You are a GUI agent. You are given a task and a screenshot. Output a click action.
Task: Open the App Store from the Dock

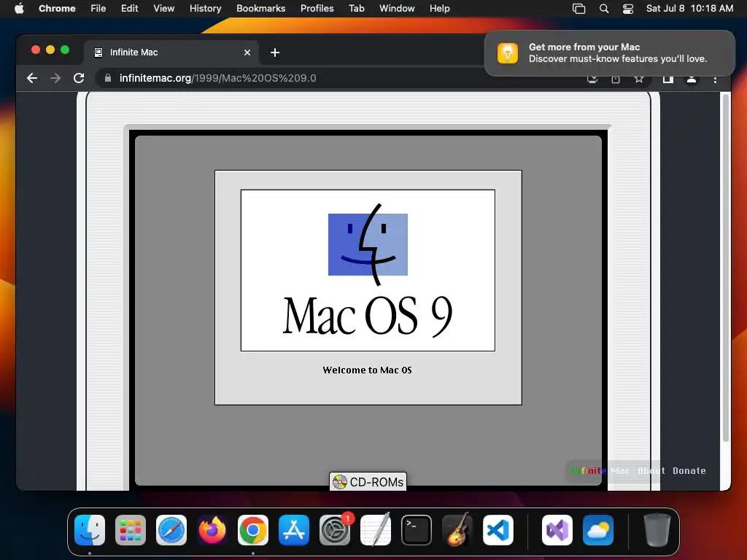[294, 530]
